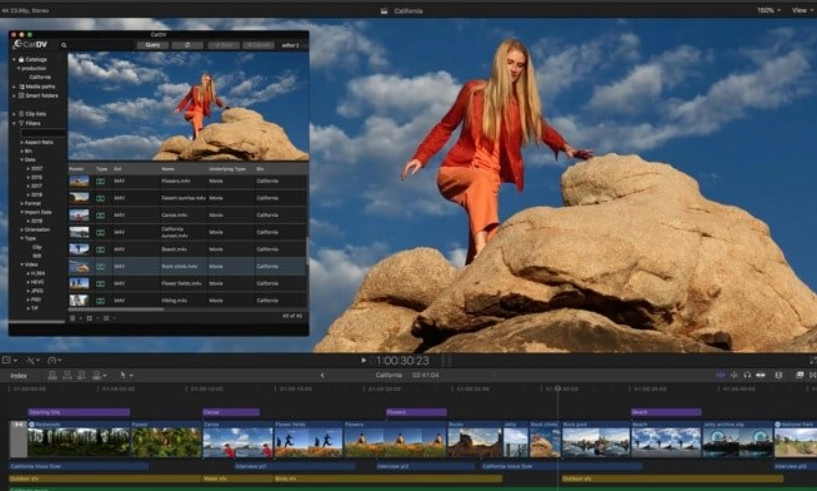
Task: Select the Water sfx audio clip
Action: pyautogui.click(x=238, y=478)
